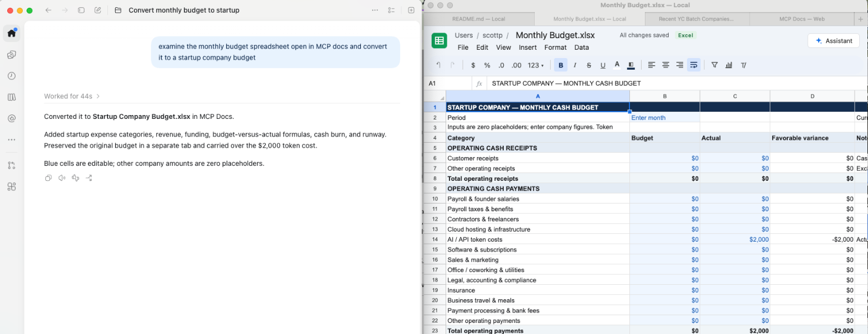The width and height of the screenshot is (868, 334).
Task: Open the Edit menu
Action: pos(482,48)
